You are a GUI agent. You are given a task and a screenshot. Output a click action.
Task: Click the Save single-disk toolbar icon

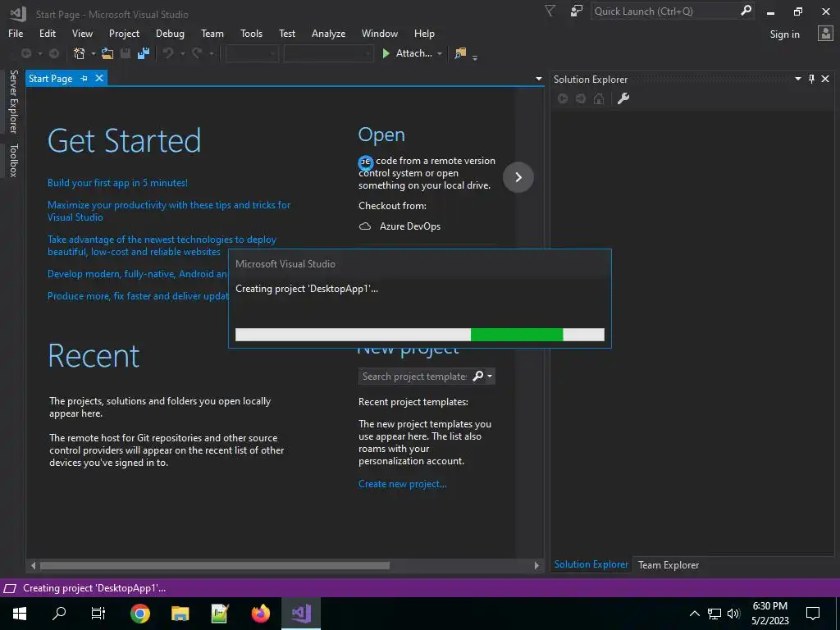point(126,53)
